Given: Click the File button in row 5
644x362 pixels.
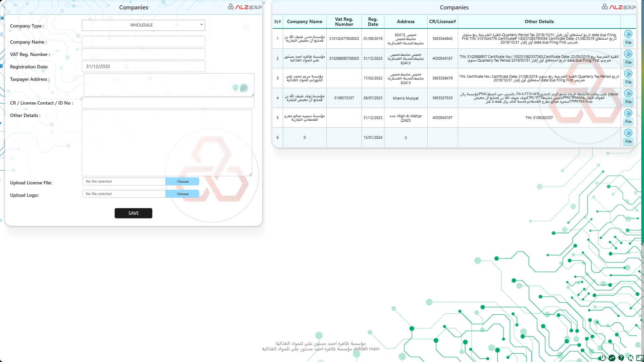Looking at the screenshot, I should tap(628, 122).
